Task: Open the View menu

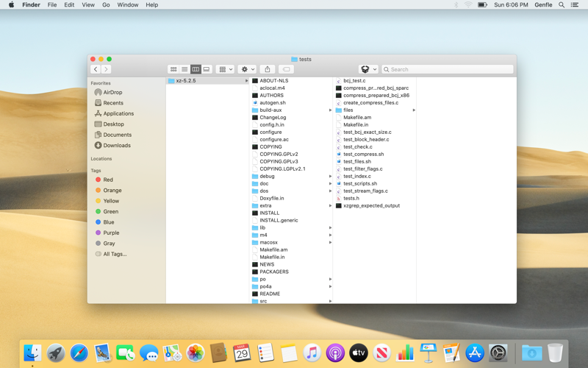Action: click(88, 5)
